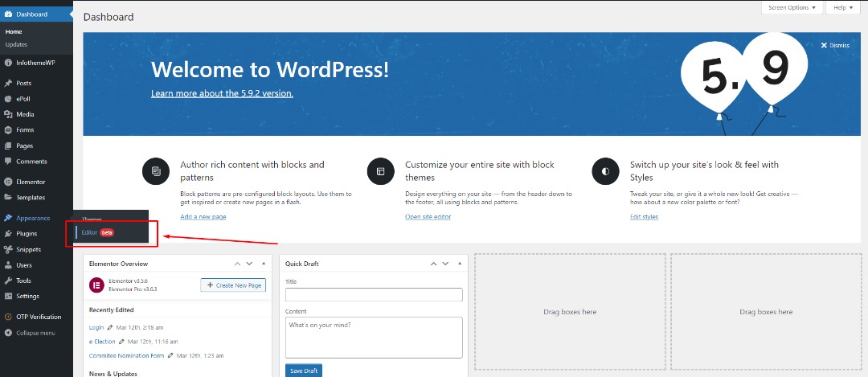
Task: Open Settings via its sidebar icon
Action: [x=8, y=296]
